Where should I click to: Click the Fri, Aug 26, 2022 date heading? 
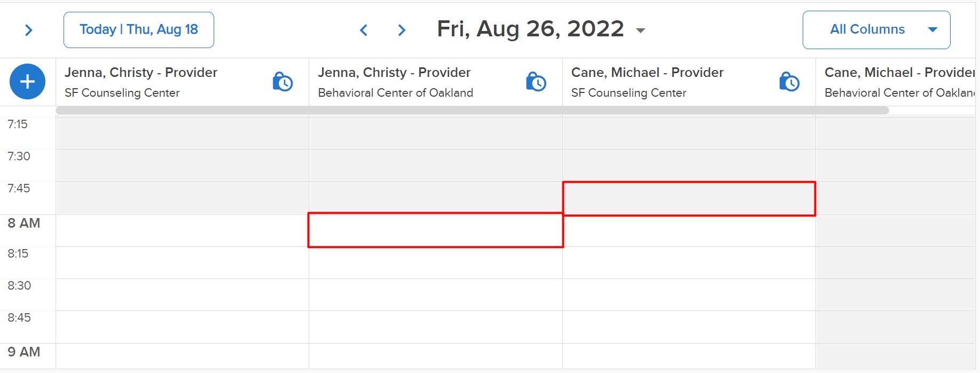[x=530, y=29]
